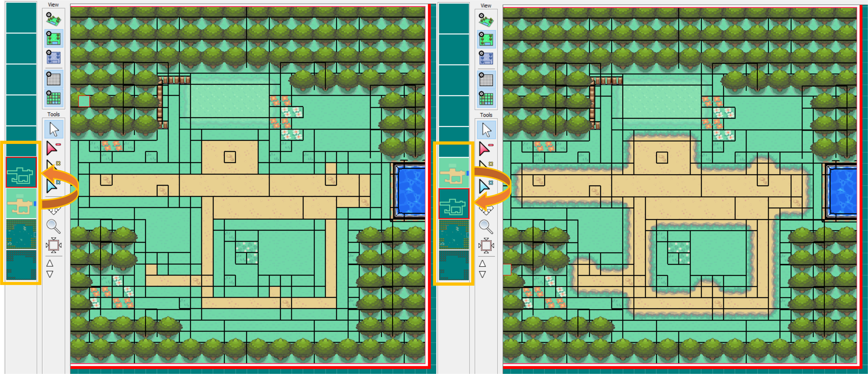Select top-down map view in left window
Image resolution: width=868 pixels, height=374 pixels.
[x=54, y=38]
